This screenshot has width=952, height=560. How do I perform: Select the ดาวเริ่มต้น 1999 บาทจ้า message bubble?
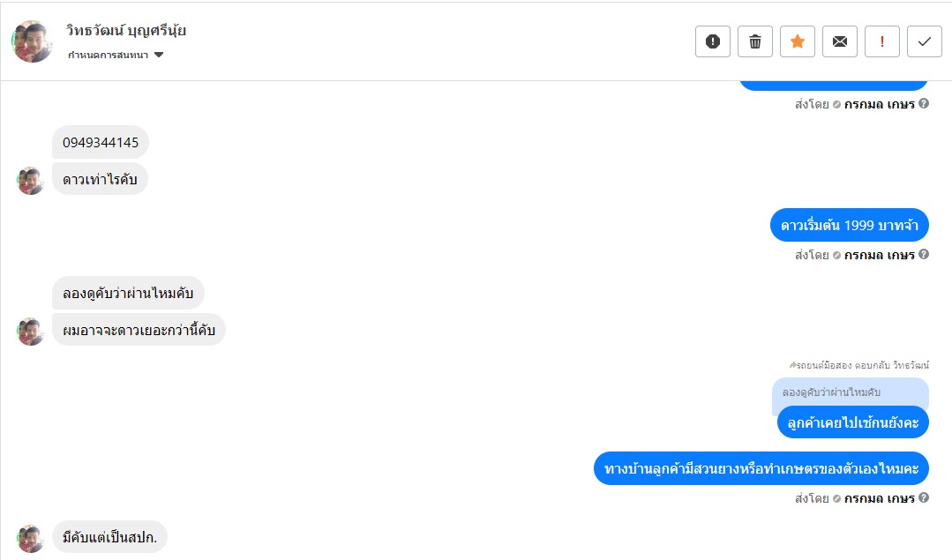[x=850, y=225]
